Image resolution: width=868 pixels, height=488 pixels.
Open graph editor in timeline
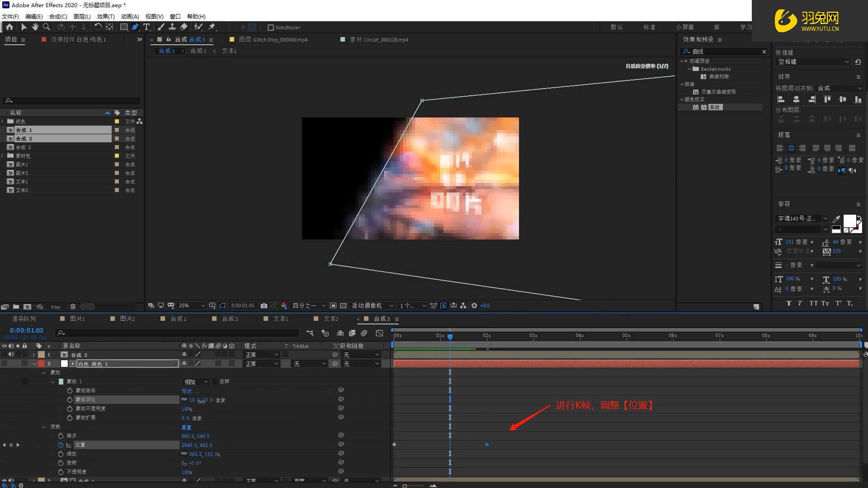[x=379, y=333]
